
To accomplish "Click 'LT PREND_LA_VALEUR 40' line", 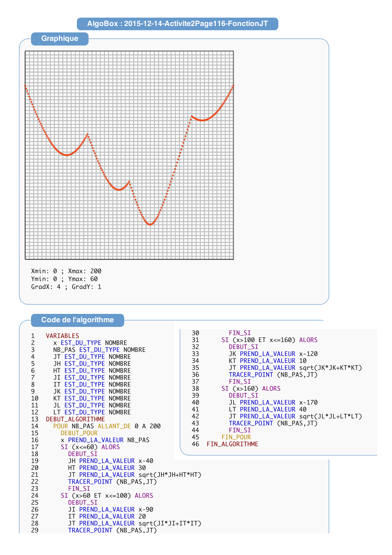I will point(268,409).
